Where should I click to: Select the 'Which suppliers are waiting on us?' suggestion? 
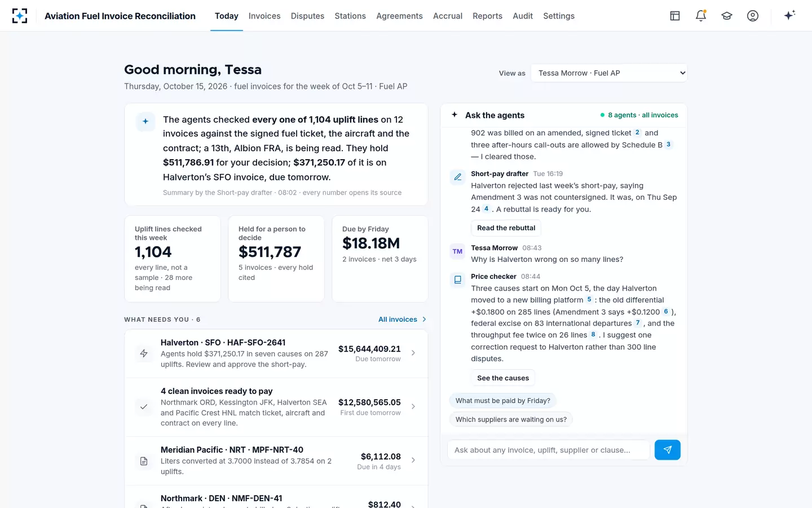pyautogui.click(x=511, y=419)
